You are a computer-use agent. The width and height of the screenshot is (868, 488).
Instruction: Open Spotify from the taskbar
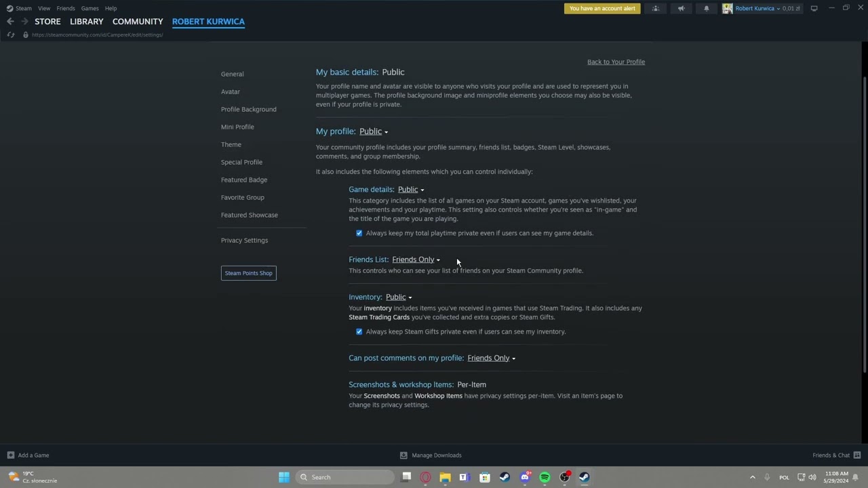pyautogui.click(x=545, y=477)
